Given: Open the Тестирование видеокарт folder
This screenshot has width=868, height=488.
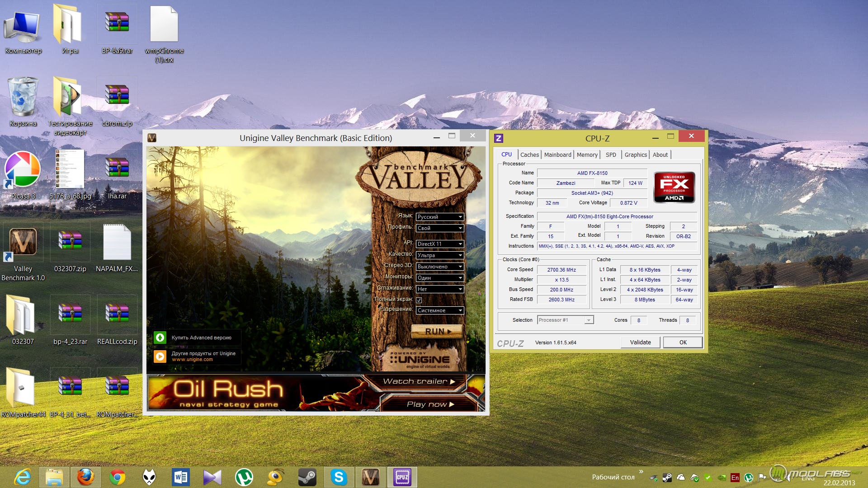Looking at the screenshot, I should 70,106.
